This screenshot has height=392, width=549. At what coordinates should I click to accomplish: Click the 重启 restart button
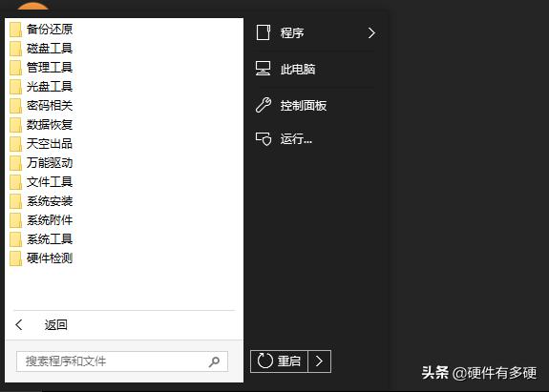point(279,361)
